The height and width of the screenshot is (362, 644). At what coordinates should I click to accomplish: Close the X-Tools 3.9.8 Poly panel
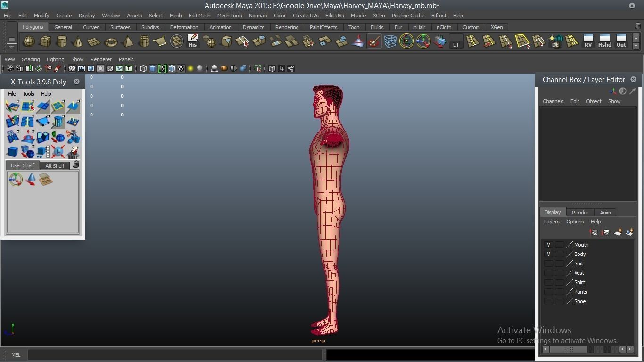coord(76,82)
